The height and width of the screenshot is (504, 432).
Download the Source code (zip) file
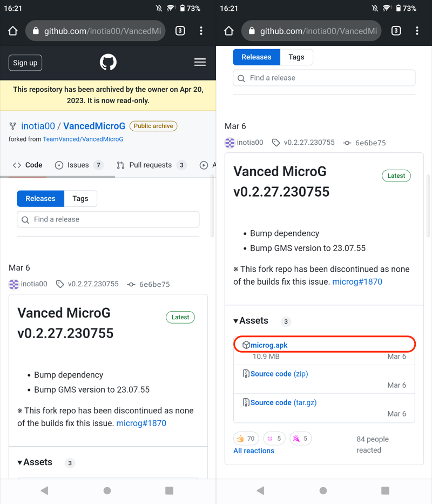279,374
